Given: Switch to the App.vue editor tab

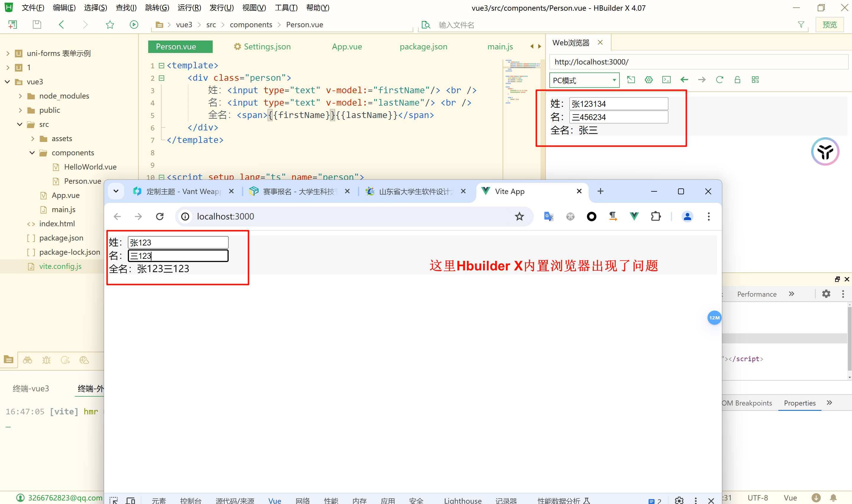Looking at the screenshot, I should pyautogui.click(x=347, y=46).
